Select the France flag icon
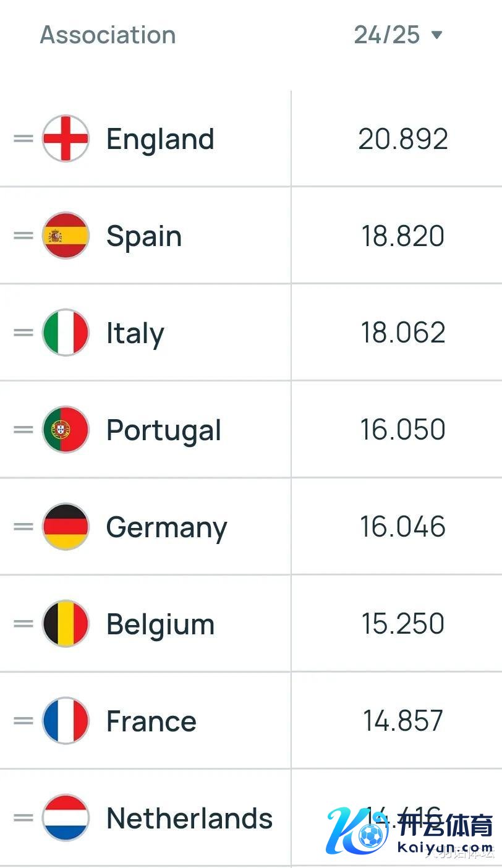502x868 pixels. (66, 721)
